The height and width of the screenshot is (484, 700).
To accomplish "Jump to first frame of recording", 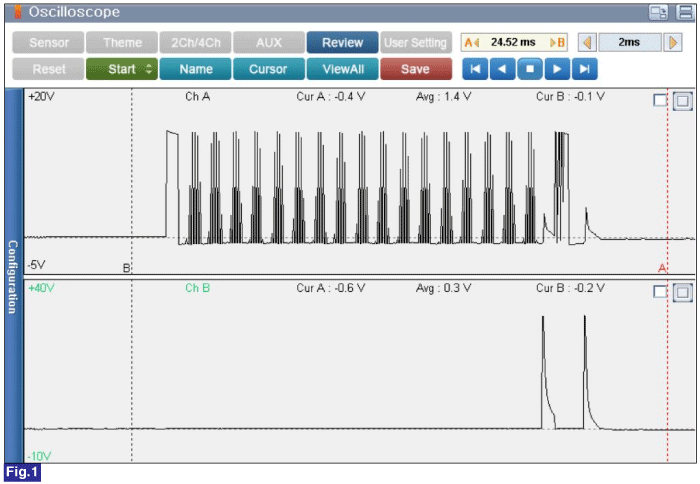I will (x=475, y=69).
